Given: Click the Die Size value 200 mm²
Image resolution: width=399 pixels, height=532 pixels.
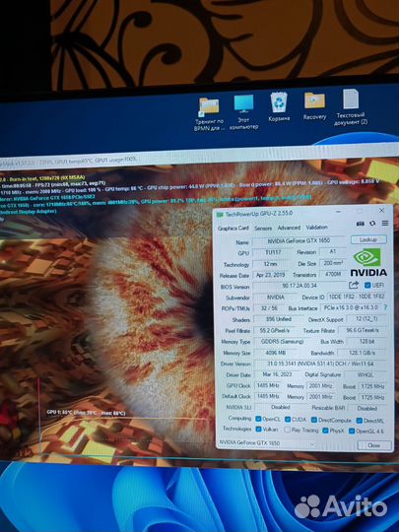Looking at the screenshot, I should pyautogui.click(x=333, y=263).
